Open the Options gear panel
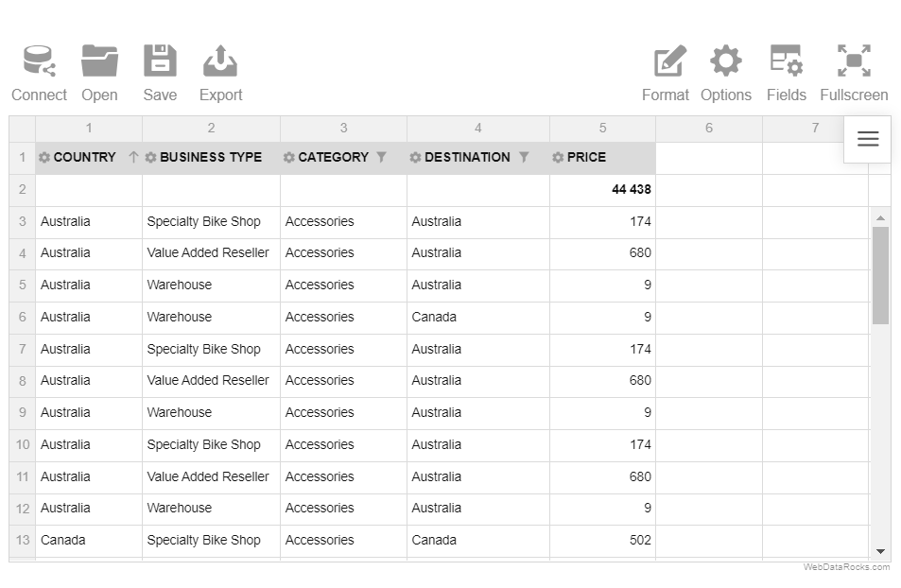The height and width of the screenshot is (588, 901). 726,74
